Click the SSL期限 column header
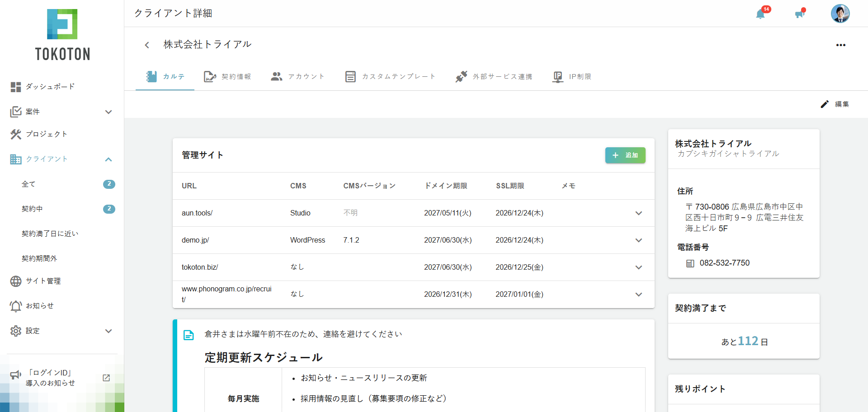Image resolution: width=868 pixels, height=412 pixels. (x=510, y=186)
